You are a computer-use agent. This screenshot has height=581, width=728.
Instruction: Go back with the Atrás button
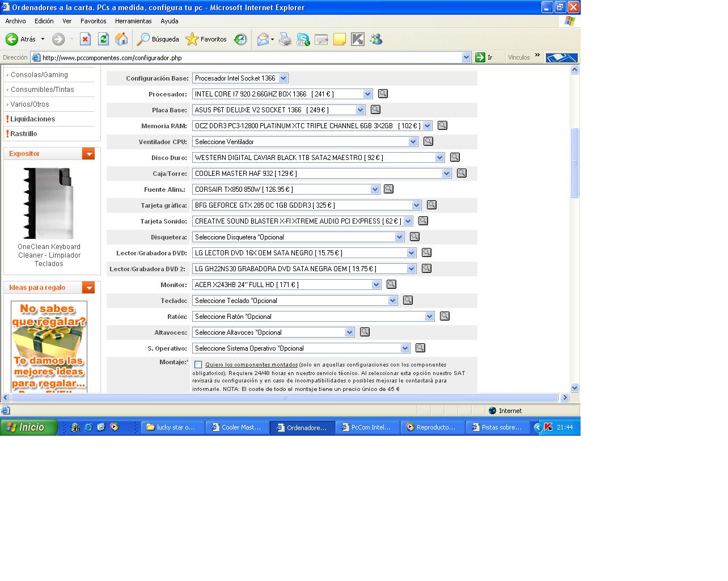click(x=20, y=39)
